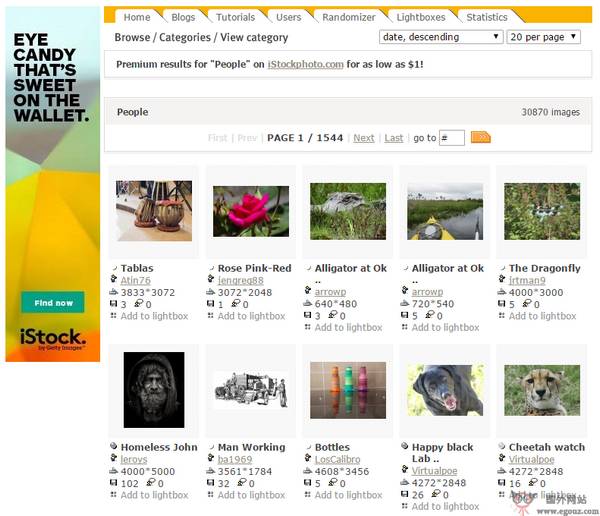Open the date, descending sort dropdown
This screenshot has width=600, height=516.
pyautogui.click(x=441, y=37)
